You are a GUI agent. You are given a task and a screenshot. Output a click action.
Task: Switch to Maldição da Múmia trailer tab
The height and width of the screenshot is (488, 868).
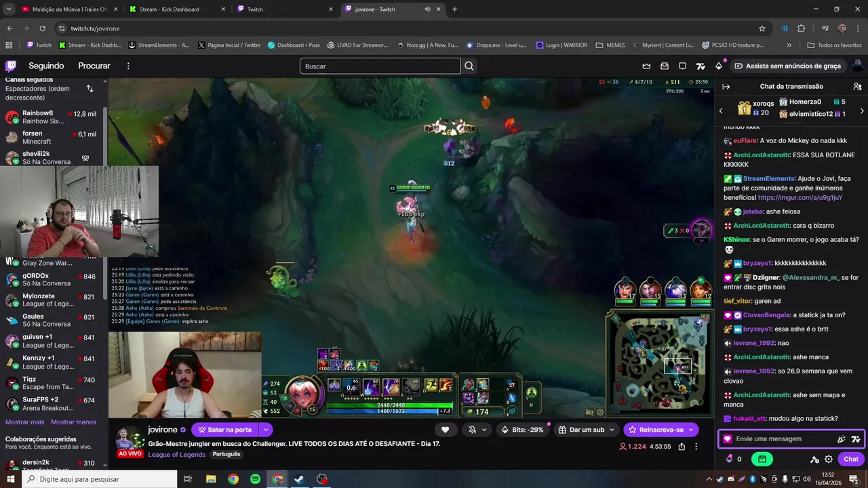pos(69,9)
